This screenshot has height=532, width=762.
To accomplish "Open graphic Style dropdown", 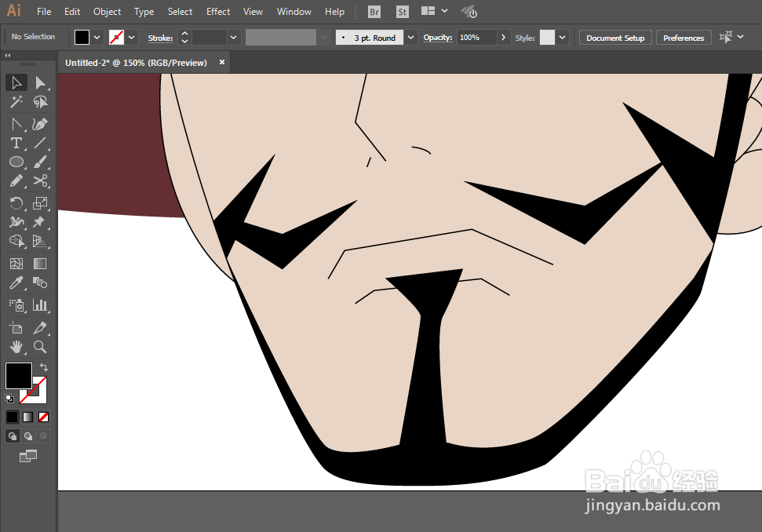I will click(x=562, y=38).
